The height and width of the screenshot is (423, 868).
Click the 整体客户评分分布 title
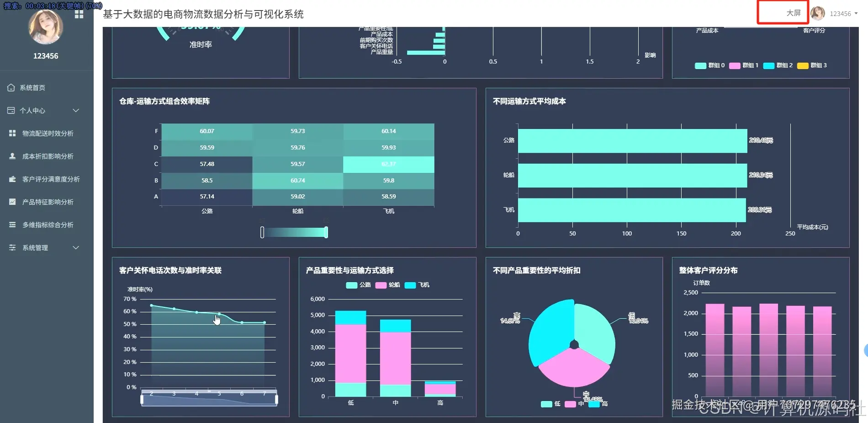click(x=708, y=270)
